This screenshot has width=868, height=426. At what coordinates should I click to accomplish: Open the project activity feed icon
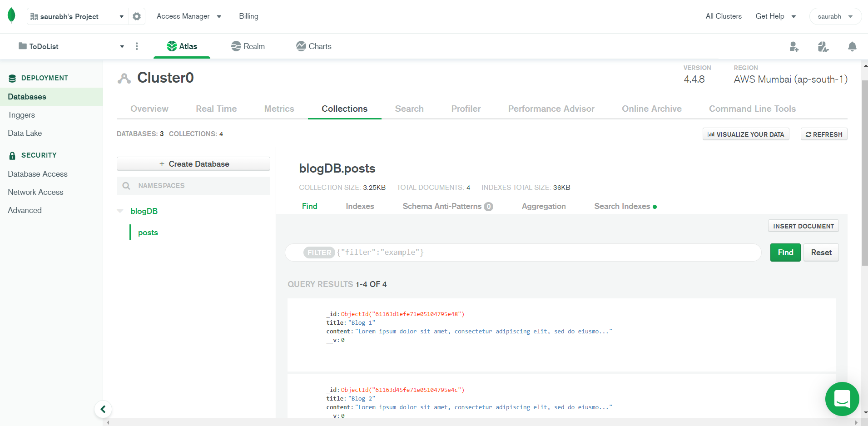click(x=823, y=46)
